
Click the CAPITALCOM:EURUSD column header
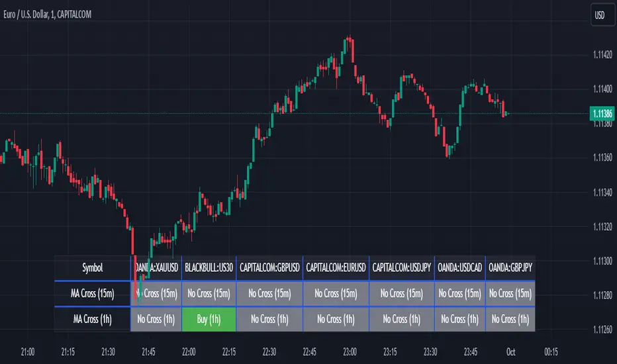pyautogui.click(x=336, y=268)
